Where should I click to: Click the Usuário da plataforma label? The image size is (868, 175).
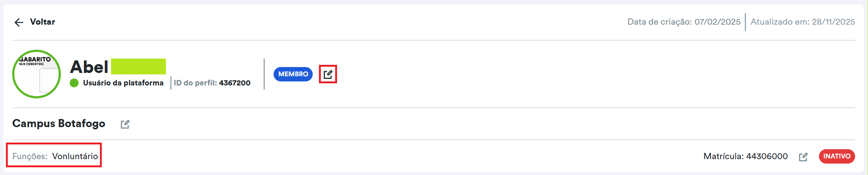tap(123, 83)
